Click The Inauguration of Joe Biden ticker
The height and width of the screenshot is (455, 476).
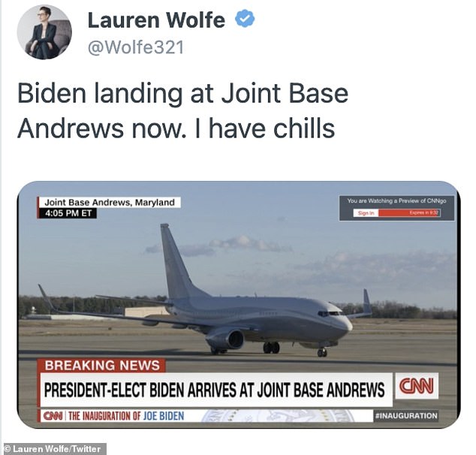coord(126,415)
